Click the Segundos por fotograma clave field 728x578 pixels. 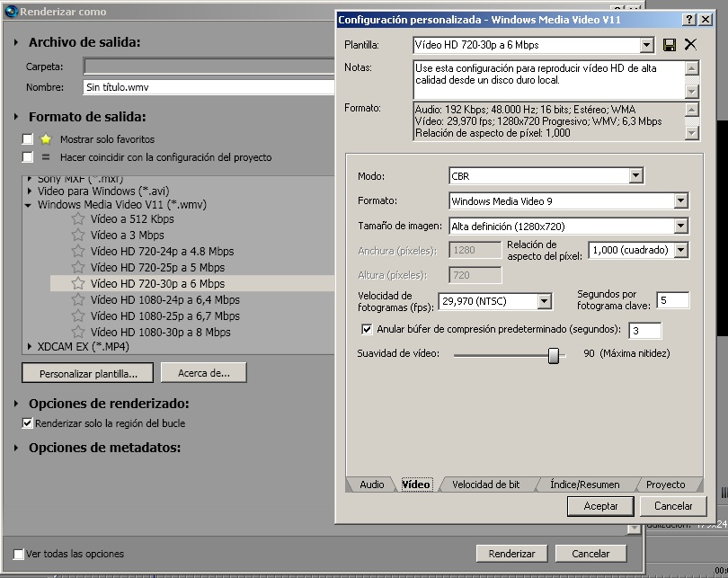pos(673,300)
